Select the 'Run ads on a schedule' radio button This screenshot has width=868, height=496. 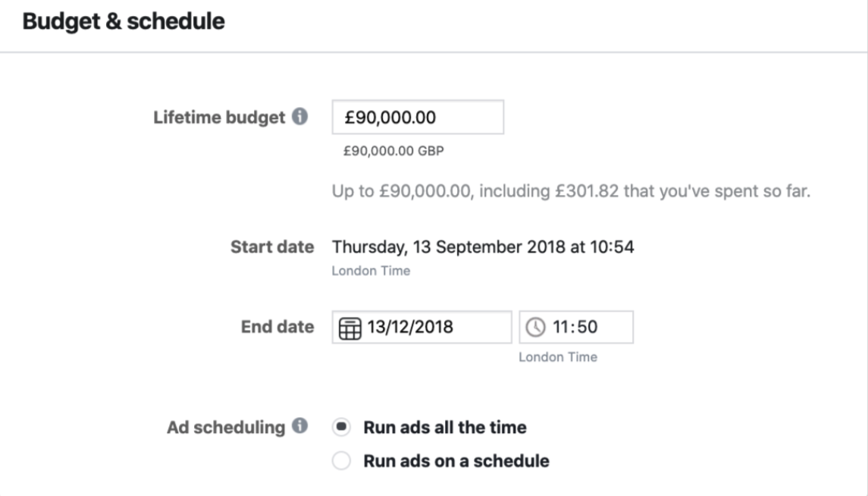click(342, 460)
